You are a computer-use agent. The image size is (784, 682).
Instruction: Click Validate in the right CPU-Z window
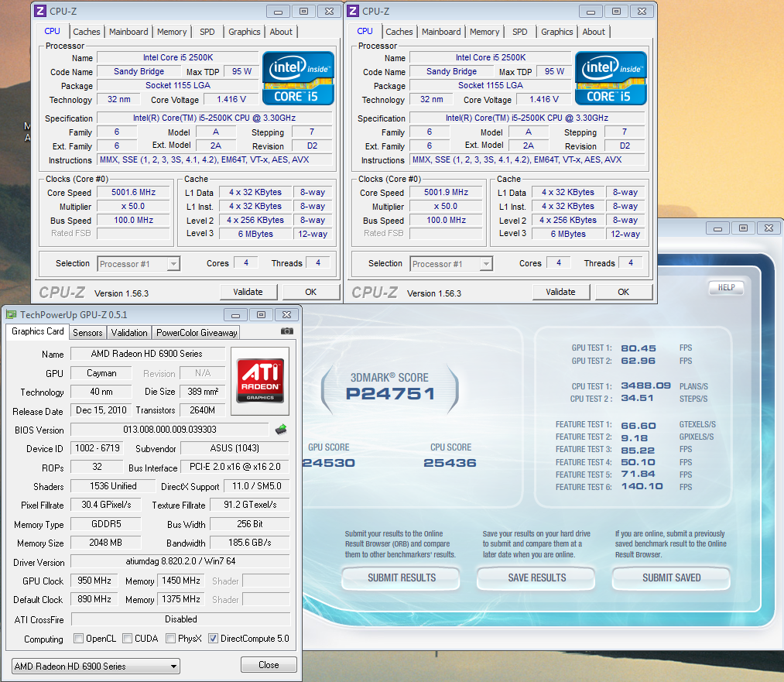click(x=560, y=292)
